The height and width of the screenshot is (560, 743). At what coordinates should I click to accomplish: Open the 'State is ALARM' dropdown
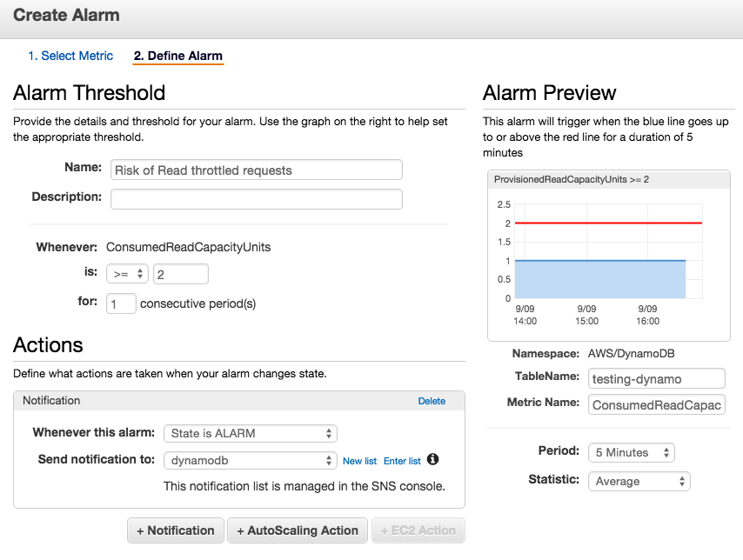(x=250, y=433)
